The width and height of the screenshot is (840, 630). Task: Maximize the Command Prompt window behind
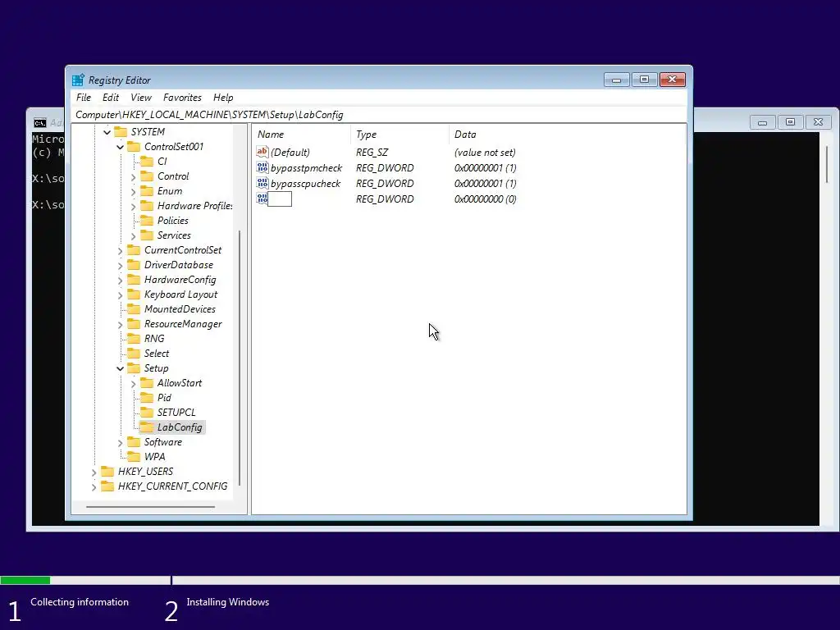point(790,122)
